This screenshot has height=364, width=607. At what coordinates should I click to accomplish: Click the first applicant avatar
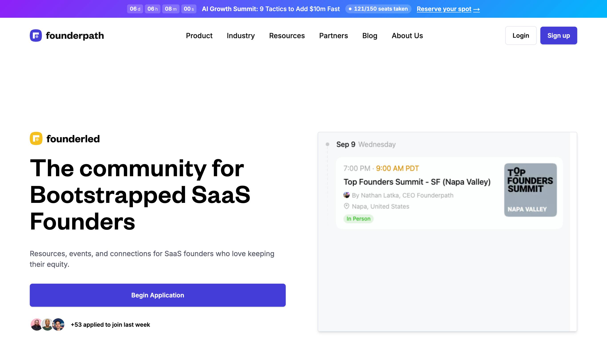(37, 324)
